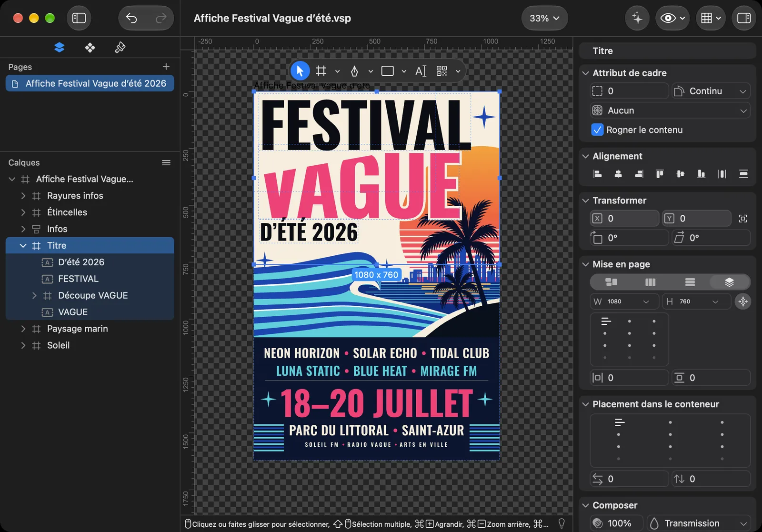Click the W width field showing 1080
Screen dimensions: 762x532
pyautogui.click(x=624, y=301)
